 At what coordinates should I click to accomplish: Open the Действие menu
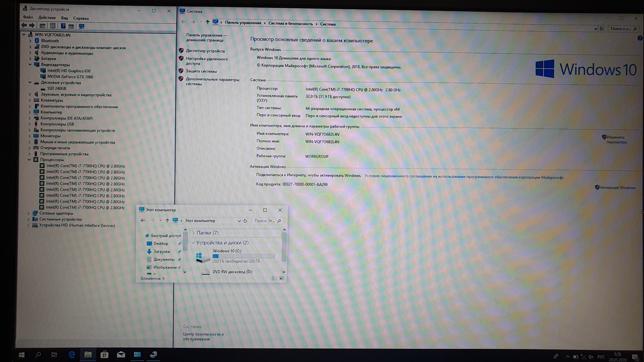pos(47,18)
